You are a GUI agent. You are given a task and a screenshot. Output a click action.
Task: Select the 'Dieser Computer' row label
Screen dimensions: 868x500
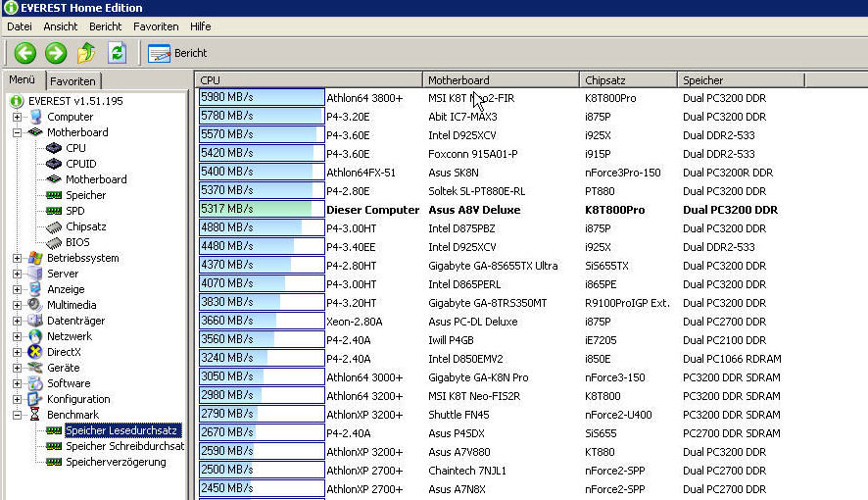[x=372, y=210]
